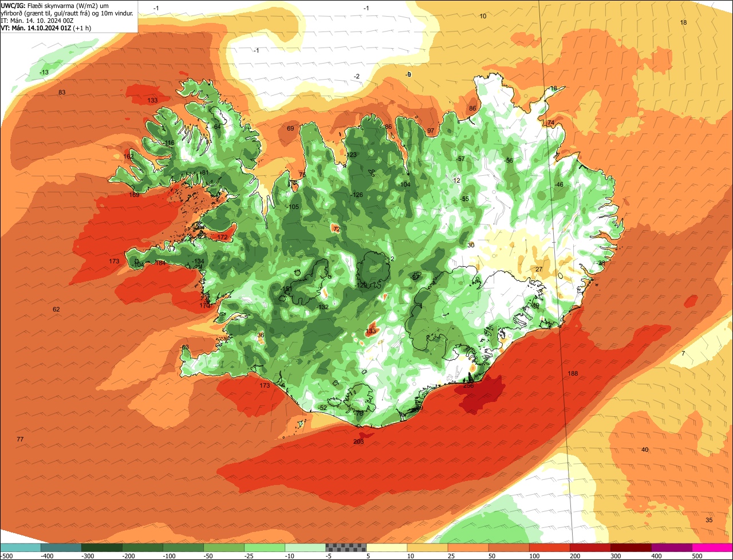This screenshot has height=560, width=733.
Task: Click the 69 value in Húnaflói bay
Action: coord(290,128)
